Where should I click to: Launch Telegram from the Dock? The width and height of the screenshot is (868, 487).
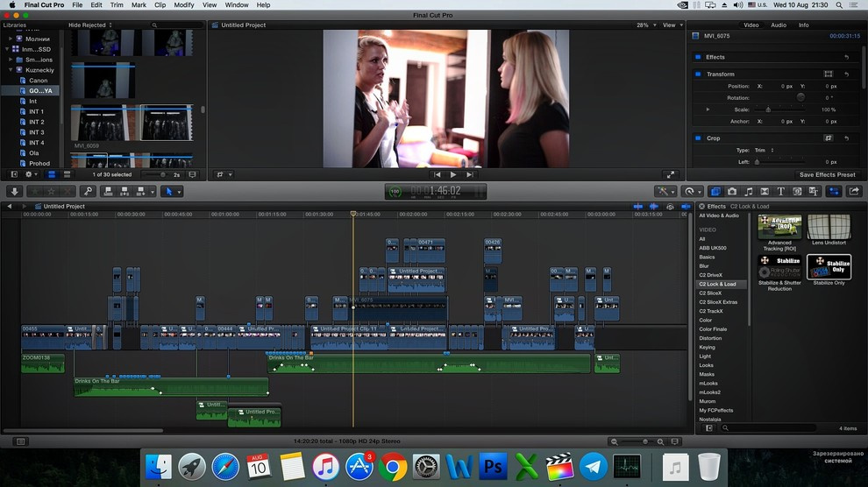pos(594,467)
